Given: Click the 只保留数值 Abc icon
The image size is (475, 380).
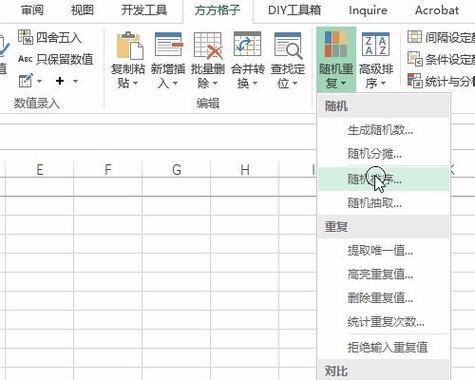Looking at the screenshot, I should [x=25, y=59].
